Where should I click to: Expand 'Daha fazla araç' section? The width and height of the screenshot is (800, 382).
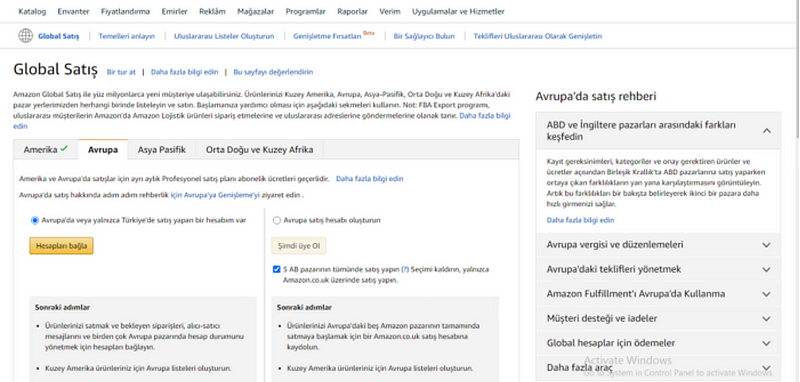[658, 368]
